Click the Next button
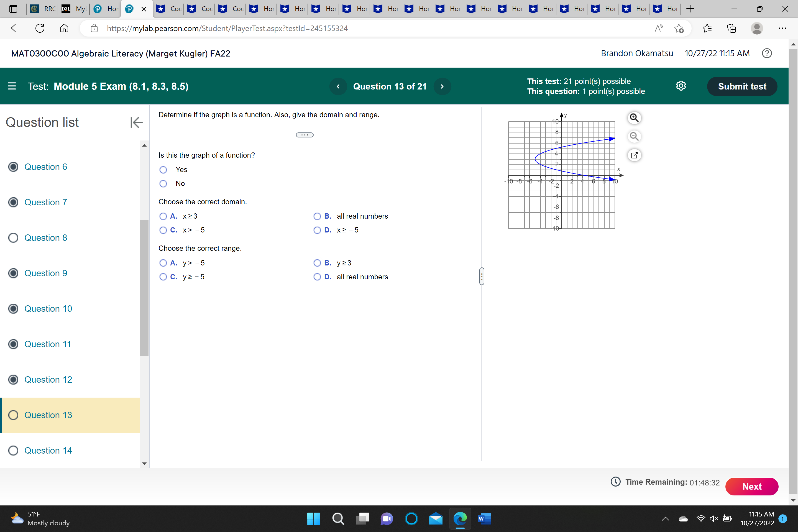This screenshot has height=532, width=798. [752, 486]
